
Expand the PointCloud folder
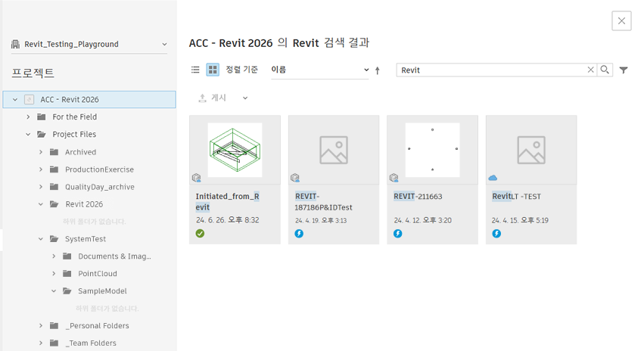click(x=54, y=273)
